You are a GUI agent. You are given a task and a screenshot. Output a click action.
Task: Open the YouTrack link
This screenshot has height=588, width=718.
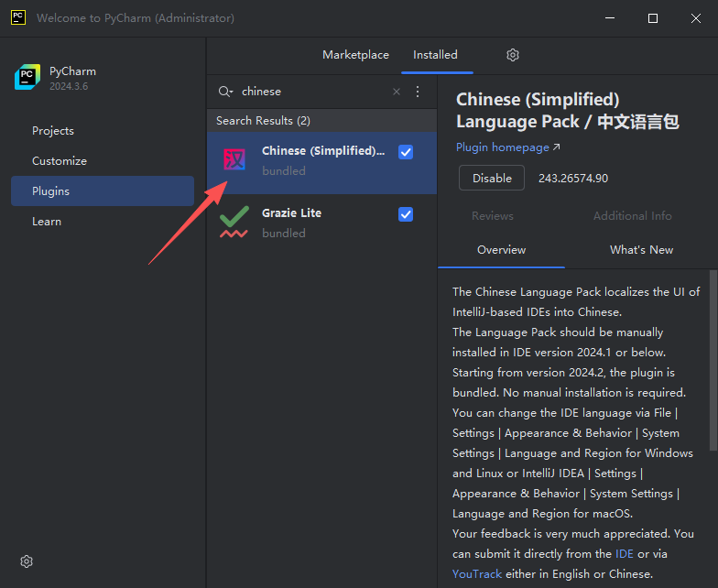pos(477,574)
